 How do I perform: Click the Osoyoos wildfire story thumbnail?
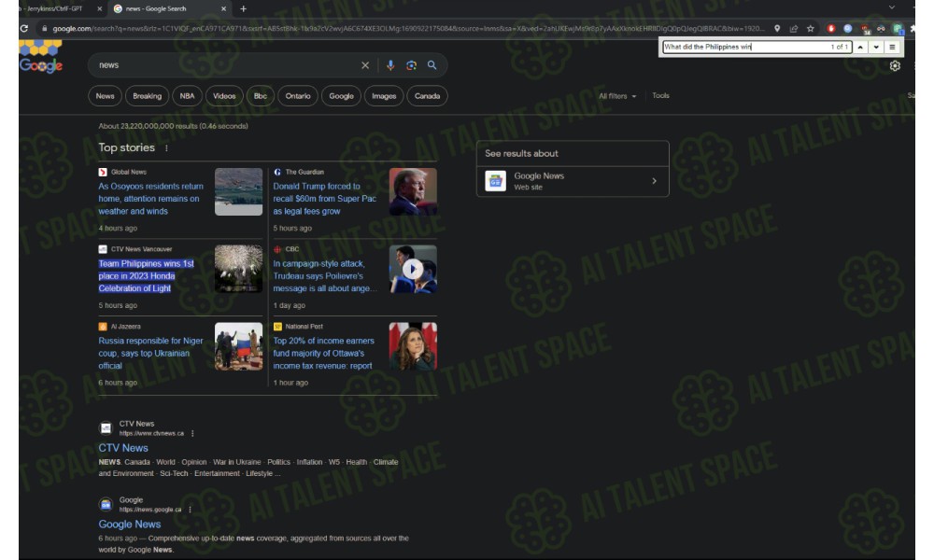(238, 191)
